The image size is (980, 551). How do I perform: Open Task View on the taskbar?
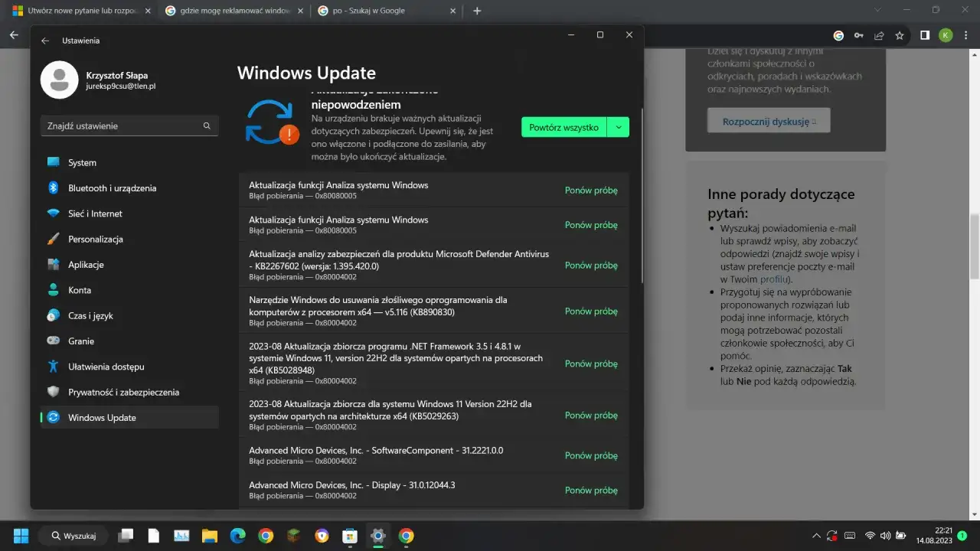126,536
